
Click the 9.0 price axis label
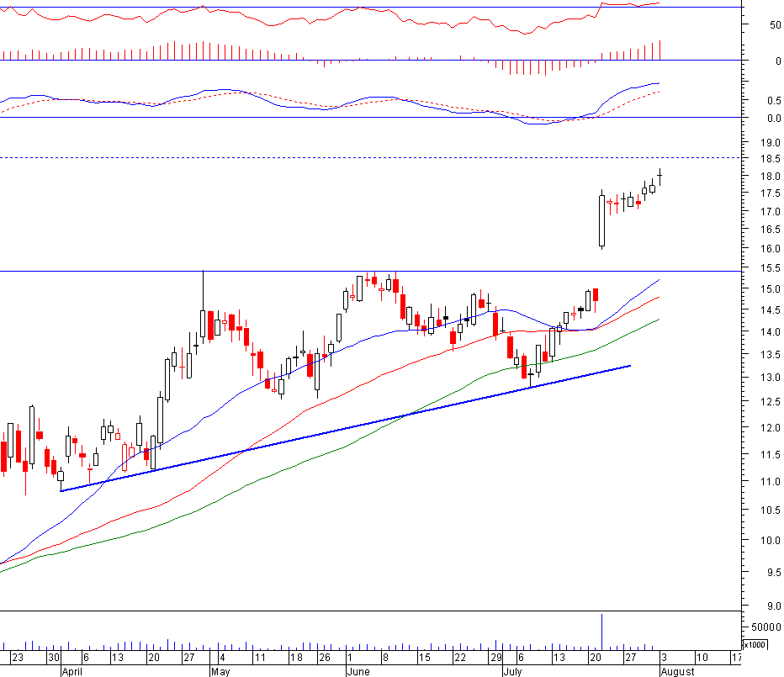pos(774,606)
